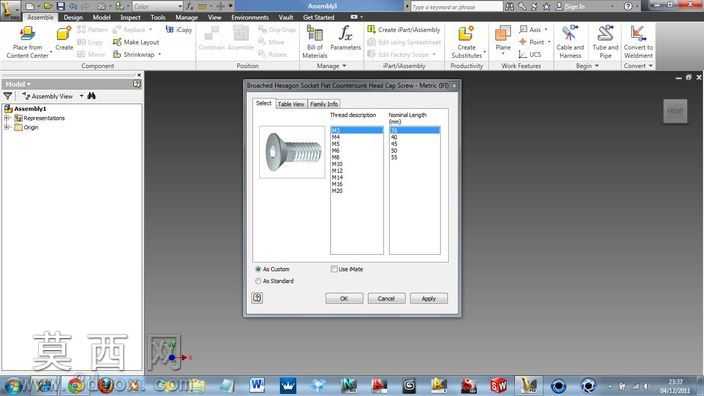The width and height of the screenshot is (704, 396).
Task: Click the Apply button in dialog
Action: coord(428,299)
